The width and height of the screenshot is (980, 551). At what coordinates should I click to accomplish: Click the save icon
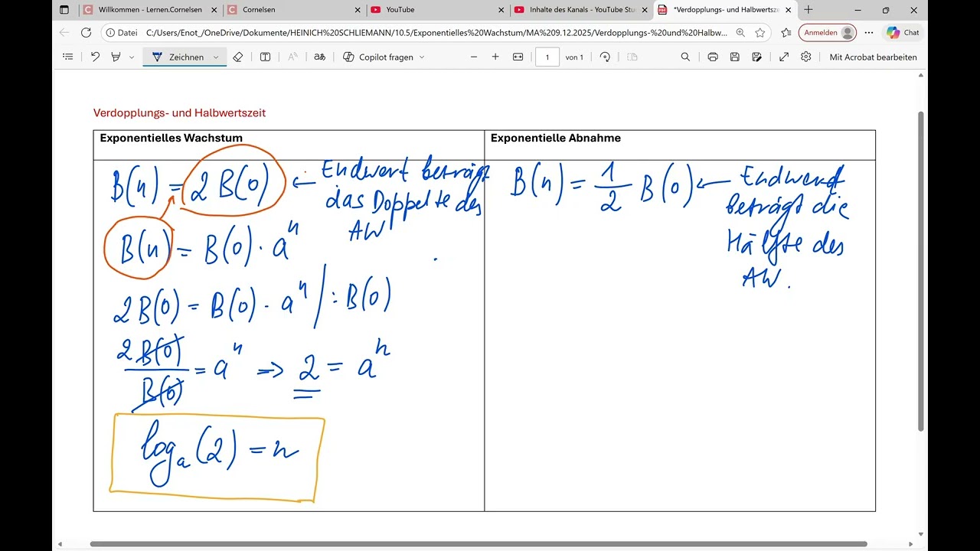(x=735, y=57)
